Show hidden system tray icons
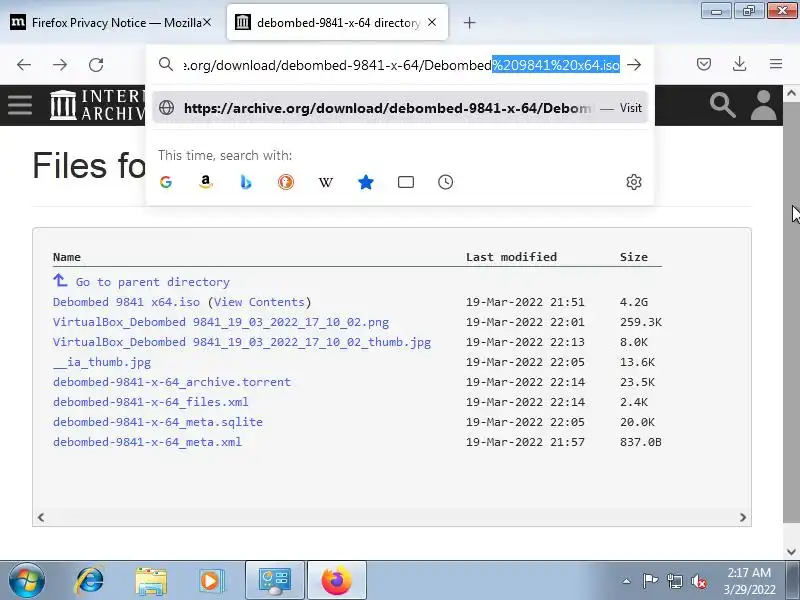 627,581
